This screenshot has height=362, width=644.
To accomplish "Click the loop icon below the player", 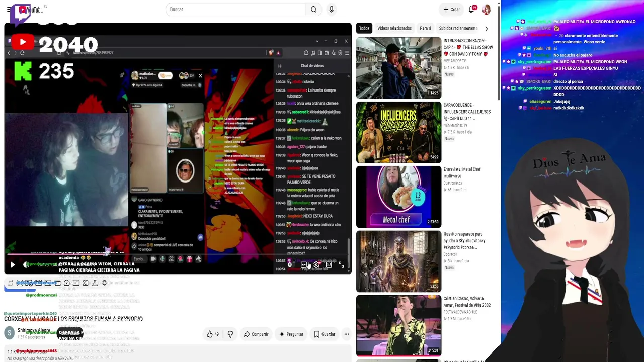I will (10, 283).
